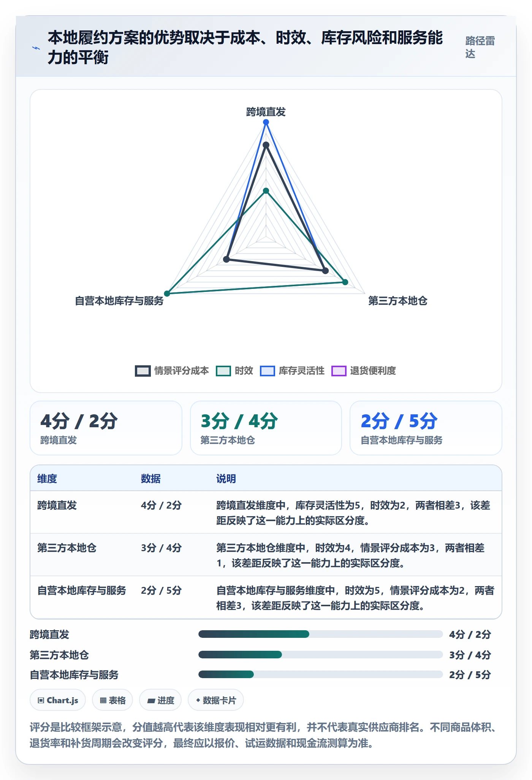Click the table description starting 自营本地库存与服务维度中
The height and width of the screenshot is (780, 532).
point(355,598)
